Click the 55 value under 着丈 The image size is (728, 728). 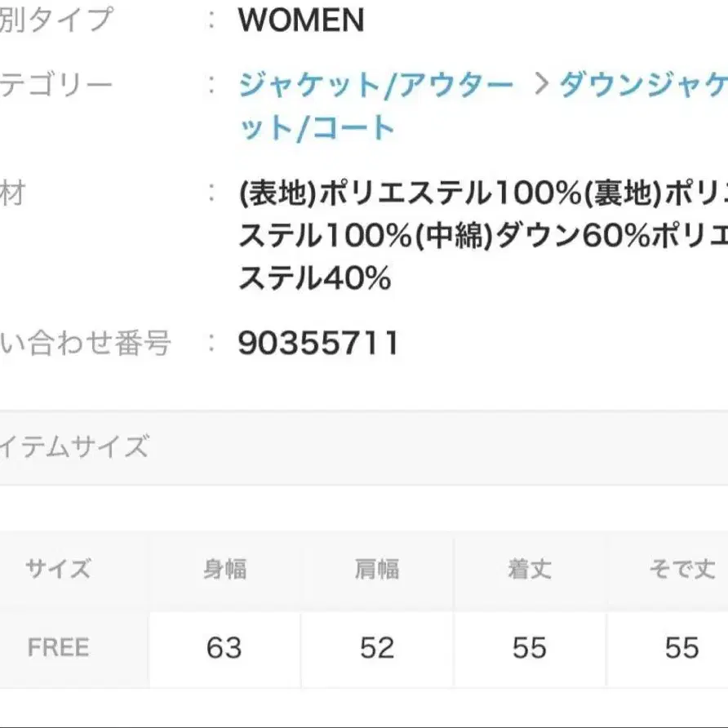pos(530,648)
